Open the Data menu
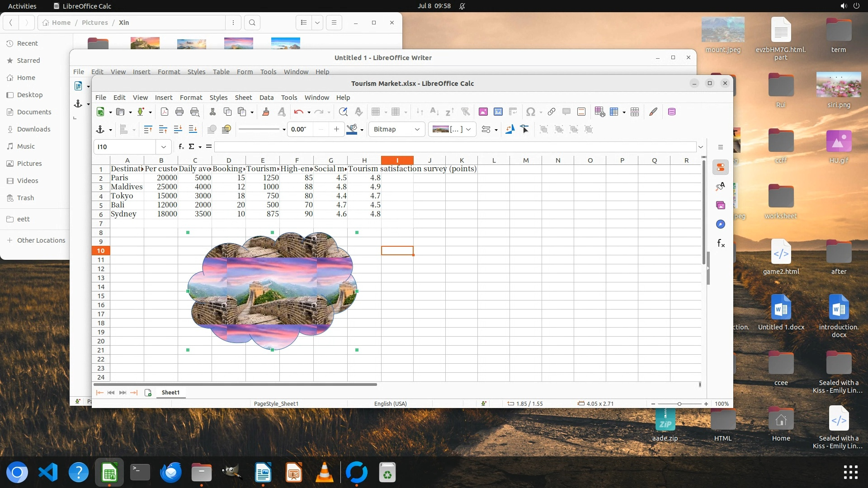 click(266, 97)
